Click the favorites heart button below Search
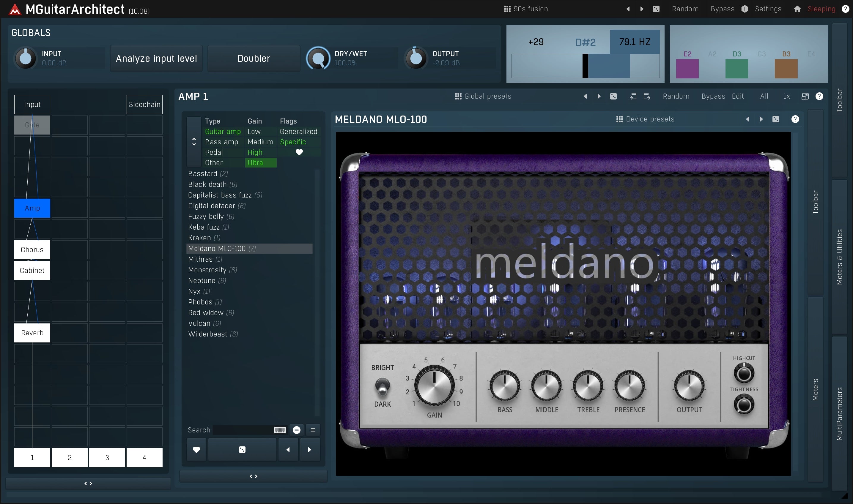 (x=196, y=449)
